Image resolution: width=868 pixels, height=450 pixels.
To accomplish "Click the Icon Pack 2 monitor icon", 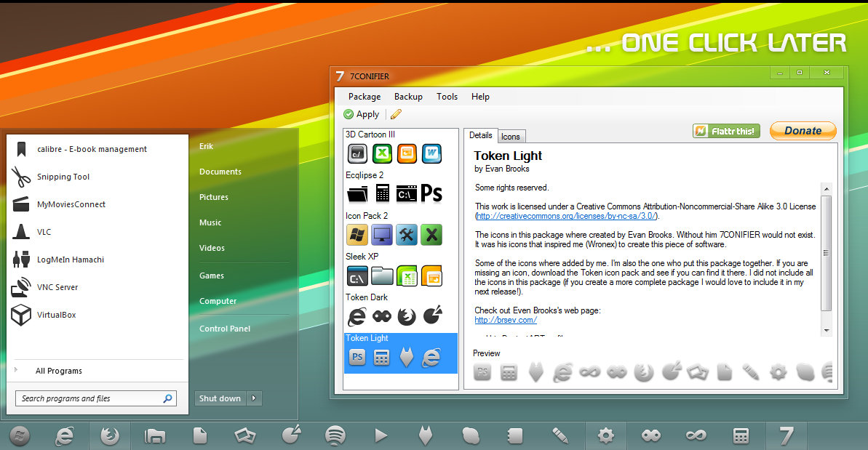I will coord(382,235).
